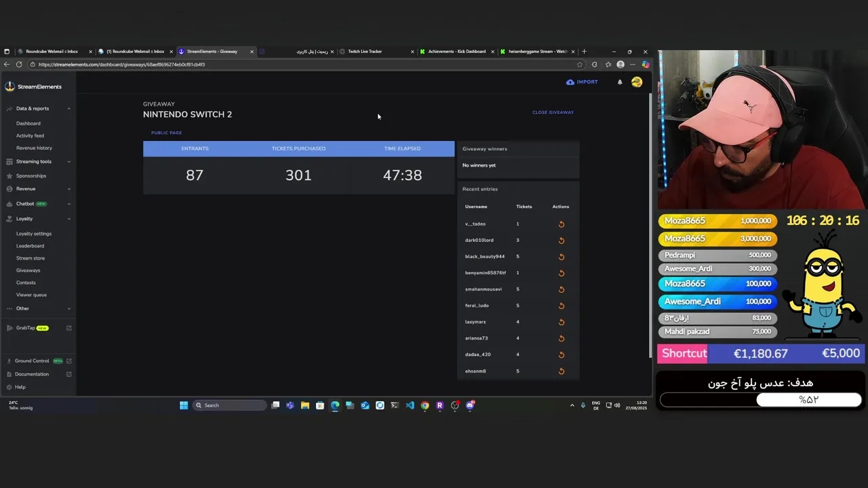Open Help in the sidebar
The height and width of the screenshot is (488, 868).
[20, 387]
